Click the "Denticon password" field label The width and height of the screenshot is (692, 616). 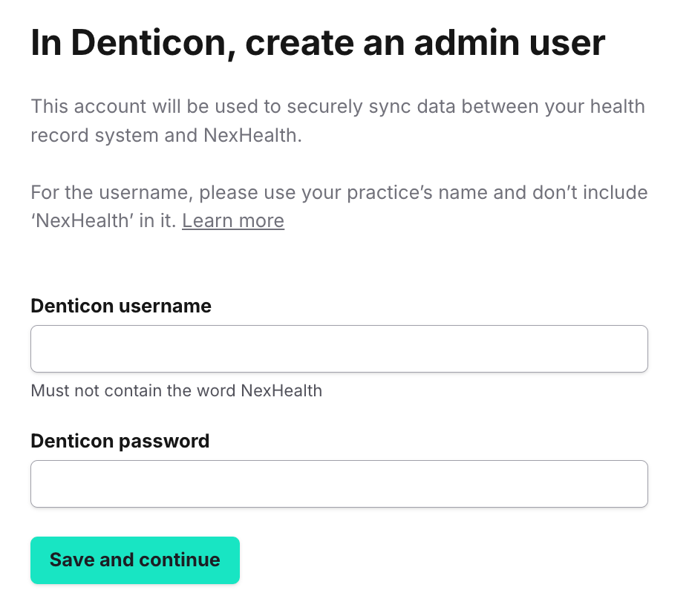pyautogui.click(x=120, y=441)
